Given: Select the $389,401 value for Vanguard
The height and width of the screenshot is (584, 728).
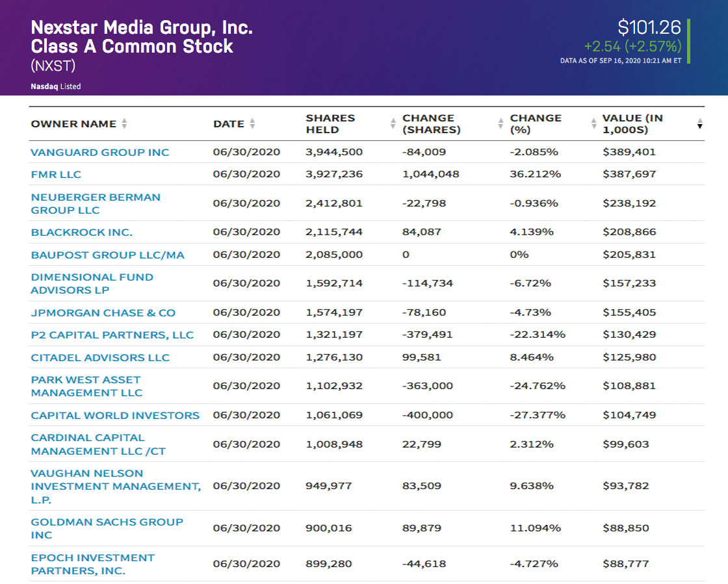Looking at the screenshot, I should pyautogui.click(x=629, y=152).
